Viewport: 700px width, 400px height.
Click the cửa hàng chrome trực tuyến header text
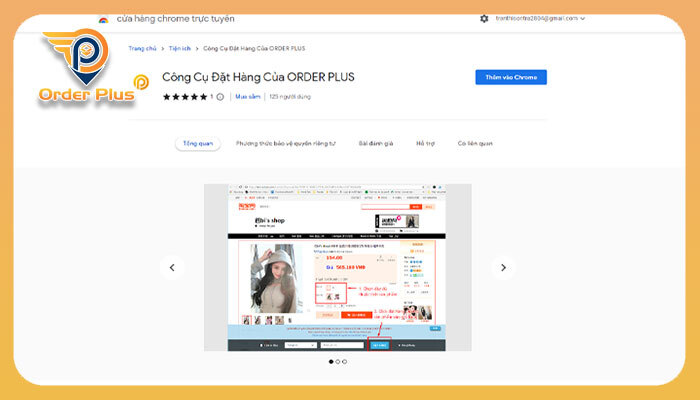point(175,19)
